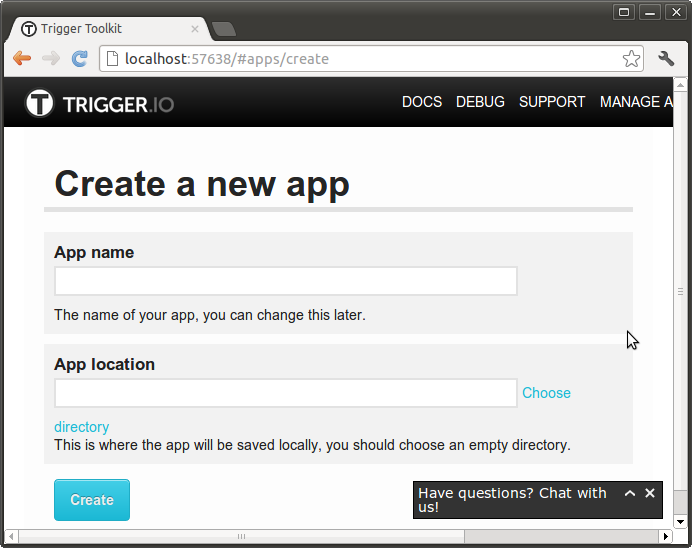
Task: Click the 'This is where the app will be saved' text
Action: coord(312,445)
